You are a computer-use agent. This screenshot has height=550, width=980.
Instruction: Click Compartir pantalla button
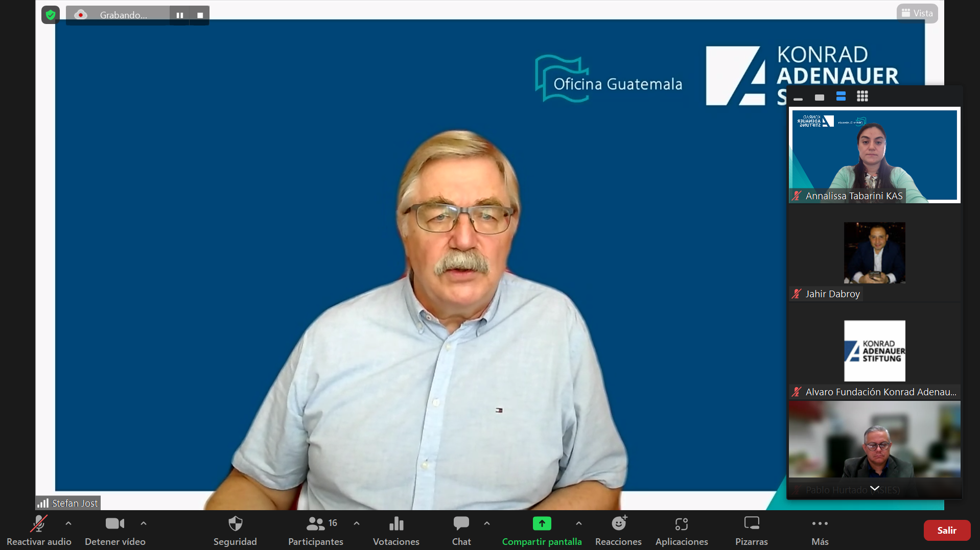click(x=542, y=530)
